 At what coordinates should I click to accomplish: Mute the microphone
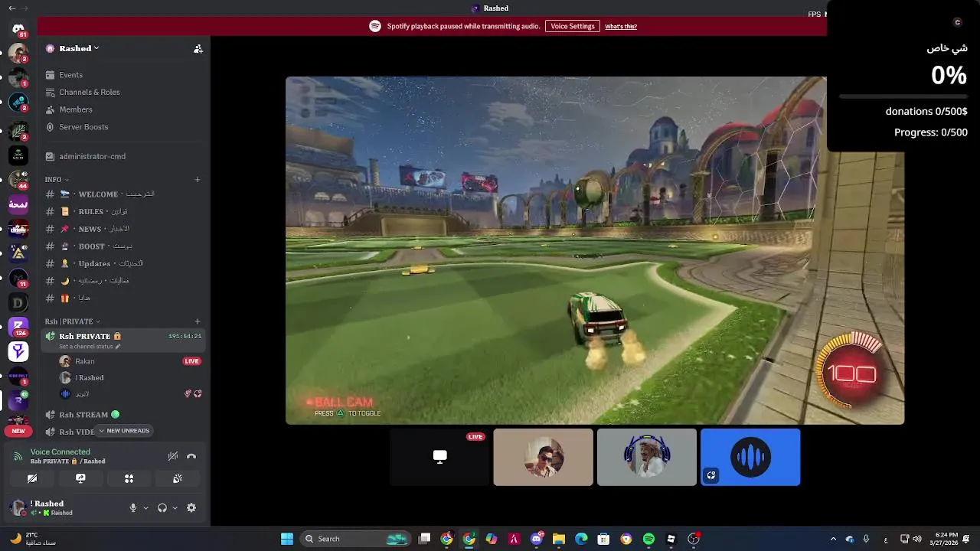coord(133,507)
